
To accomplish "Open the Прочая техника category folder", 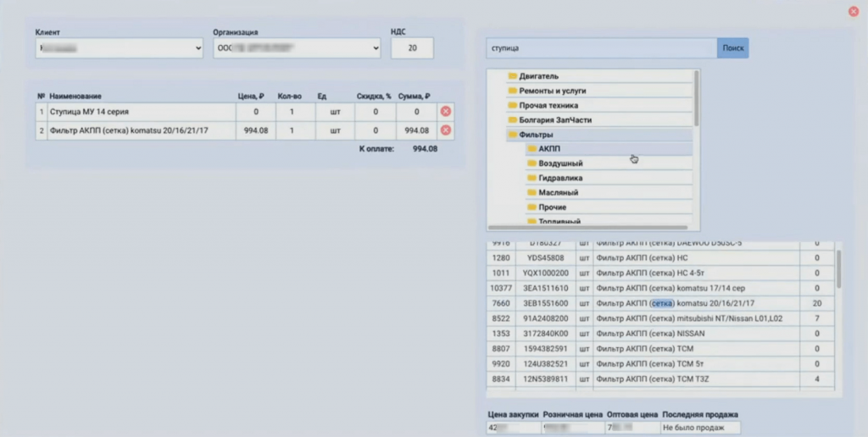I will coord(548,105).
